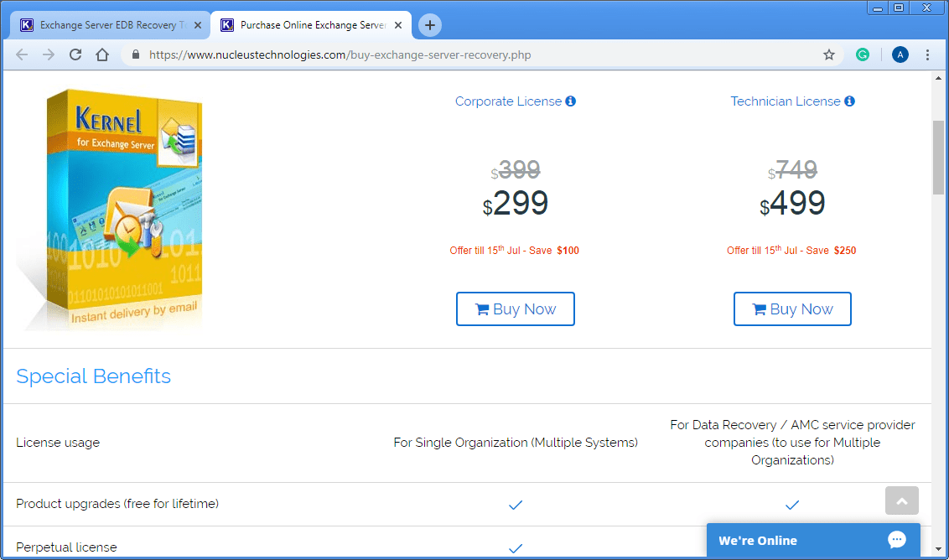Buy Now for the $499 Technician License
This screenshot has width=949, height=560.
point(792,309)
